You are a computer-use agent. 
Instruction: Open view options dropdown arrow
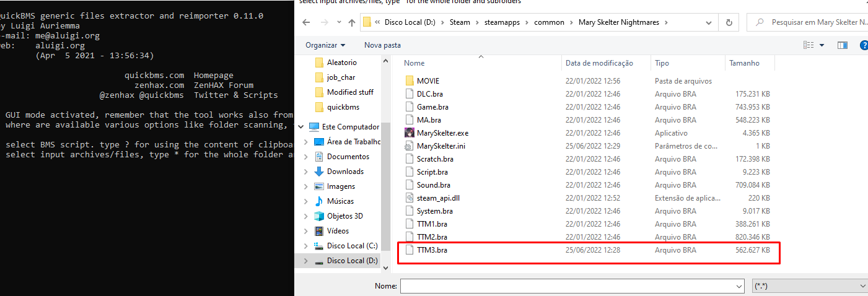822,45
